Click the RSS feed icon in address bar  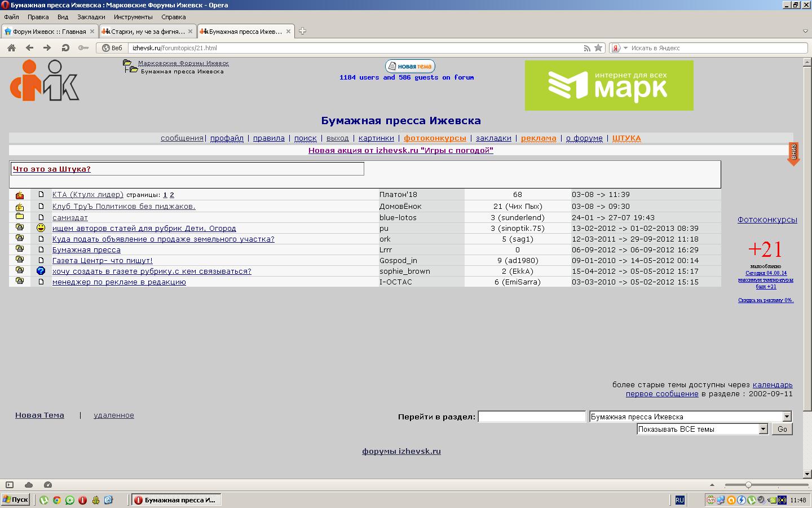click(587, 48)
